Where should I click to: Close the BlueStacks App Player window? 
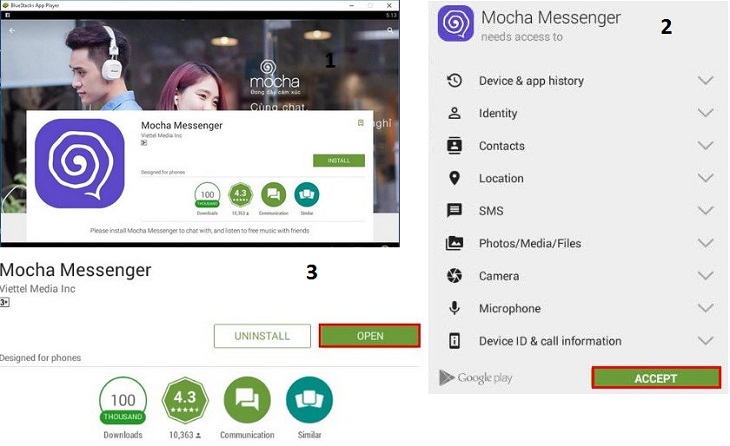point(389,5)
